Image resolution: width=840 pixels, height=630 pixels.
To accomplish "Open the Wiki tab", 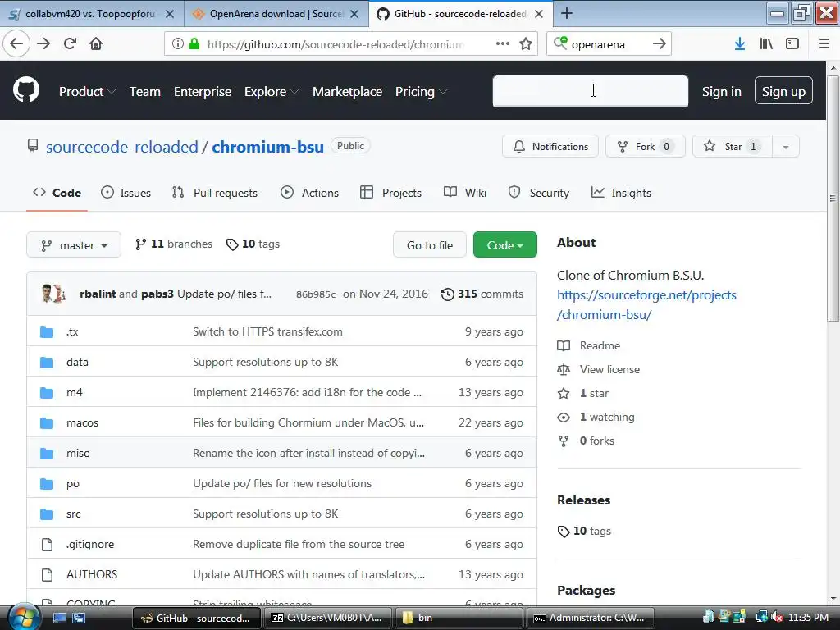I will [465, 193].
